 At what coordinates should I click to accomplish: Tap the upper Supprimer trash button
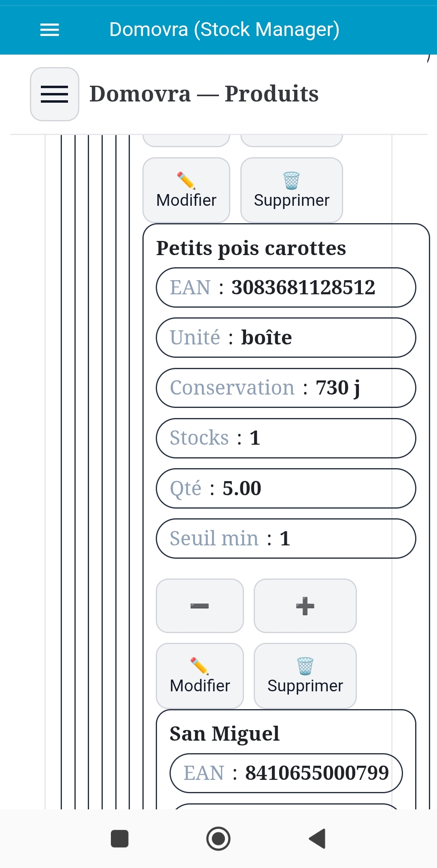point(291,190)
